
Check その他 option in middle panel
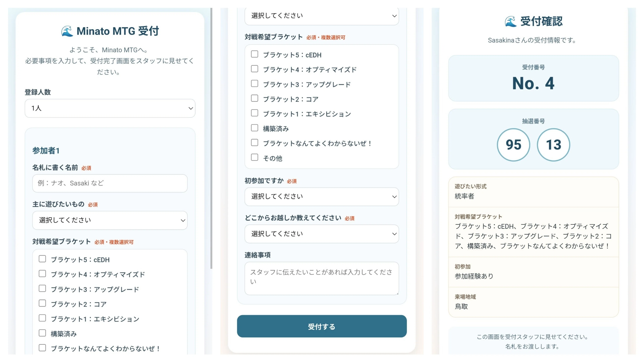click(255, 157)
